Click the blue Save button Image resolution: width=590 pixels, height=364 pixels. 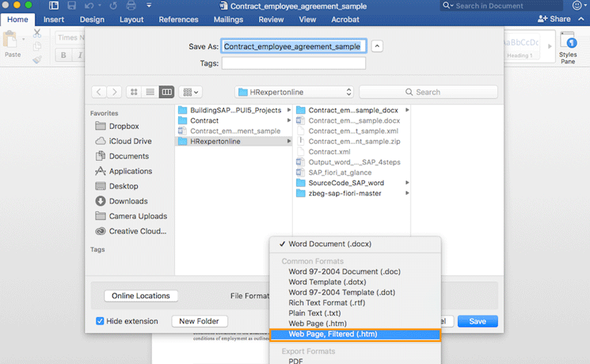478,321
